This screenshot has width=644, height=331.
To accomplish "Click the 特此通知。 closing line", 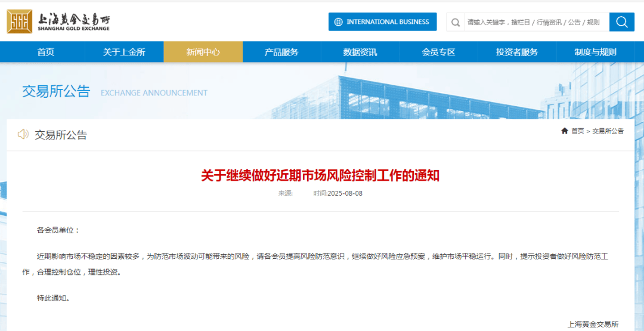I will tap(54, 299).
